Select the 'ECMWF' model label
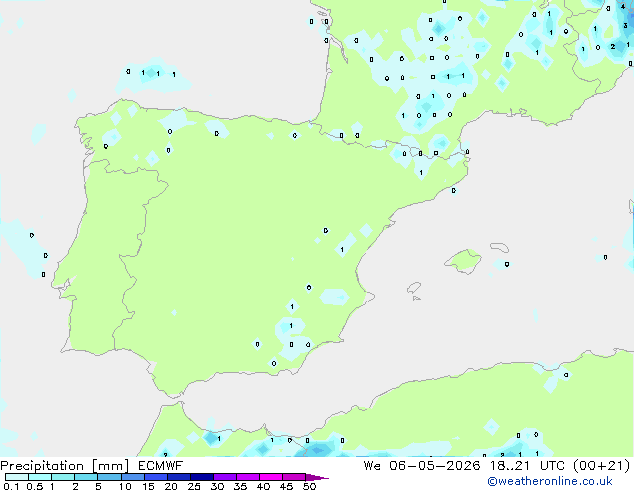 click(x=161, y=466)
